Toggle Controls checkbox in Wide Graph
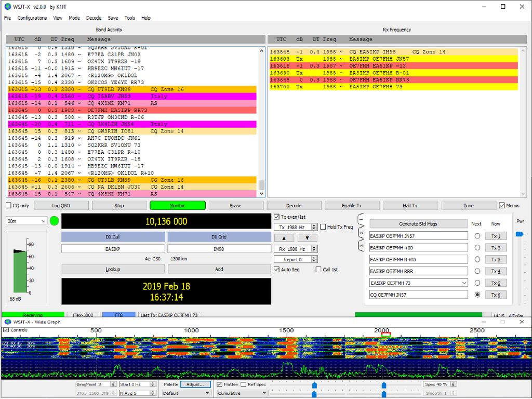Image resolution: width=532 pixels, height=399 pixels. [6, 330]
